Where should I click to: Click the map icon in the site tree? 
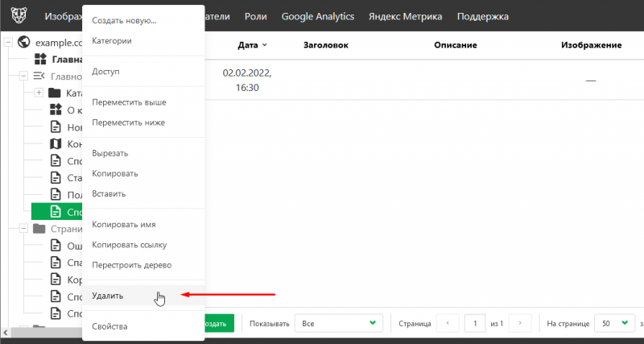pyautogui.click(x=56, y=143)
